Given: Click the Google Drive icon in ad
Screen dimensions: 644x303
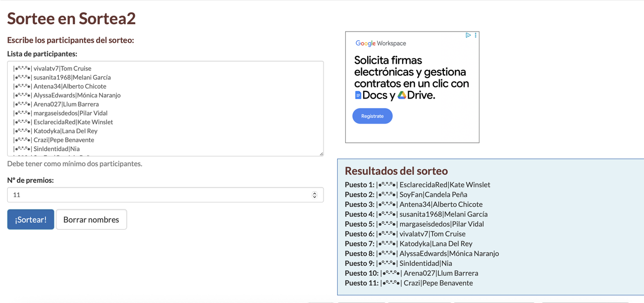Looking at the screenshot, I should (x=401, y=95).
